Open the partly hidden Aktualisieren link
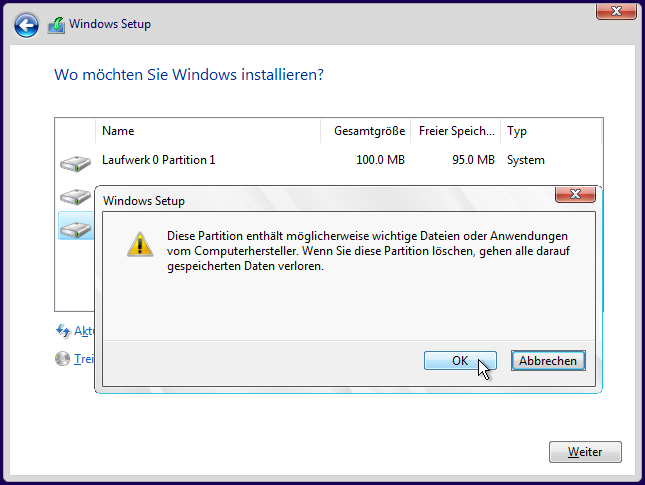 [x=84, y=331]
